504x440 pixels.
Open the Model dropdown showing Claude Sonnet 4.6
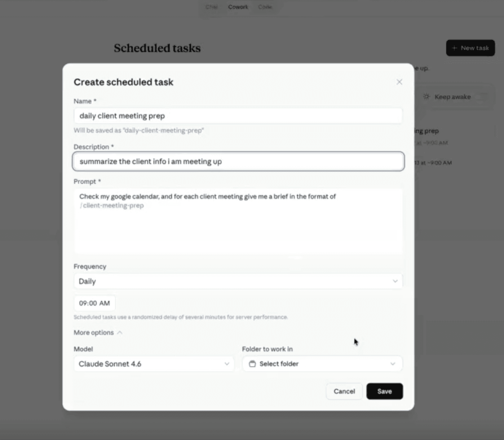pos(153,364)
